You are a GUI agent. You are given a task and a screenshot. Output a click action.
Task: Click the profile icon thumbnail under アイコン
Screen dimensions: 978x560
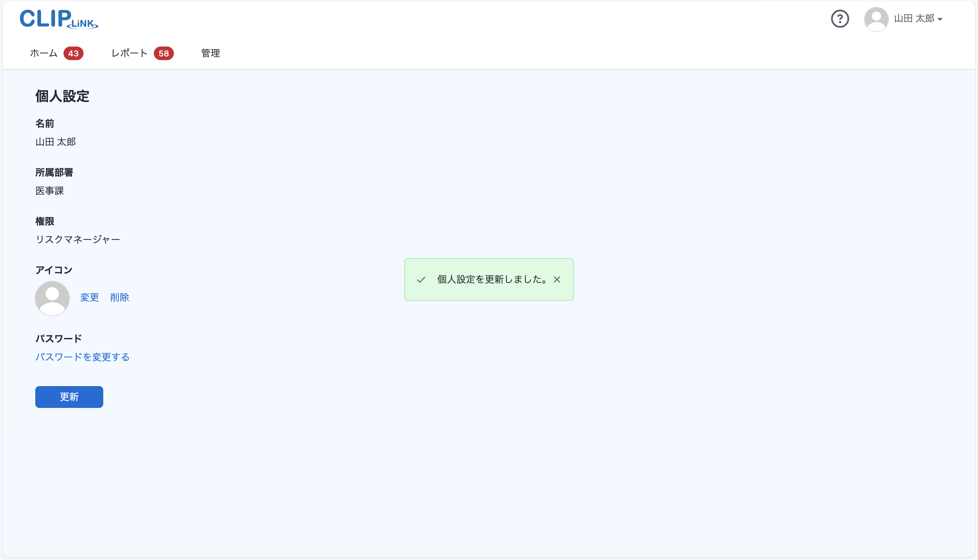tap(52, 298)
